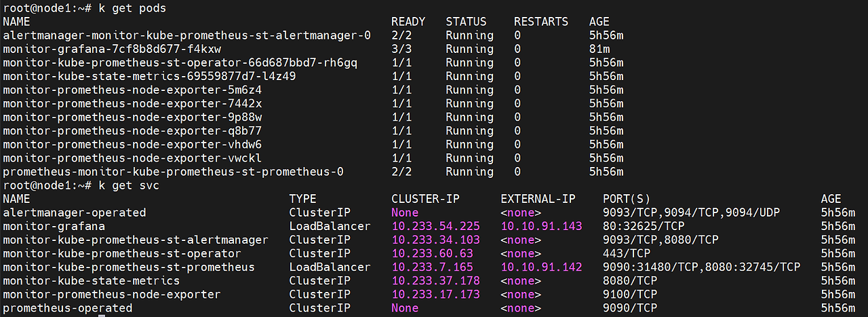
Task: Click the LoadBalancer type of monitor-grafana
Action: pos(330,226)
